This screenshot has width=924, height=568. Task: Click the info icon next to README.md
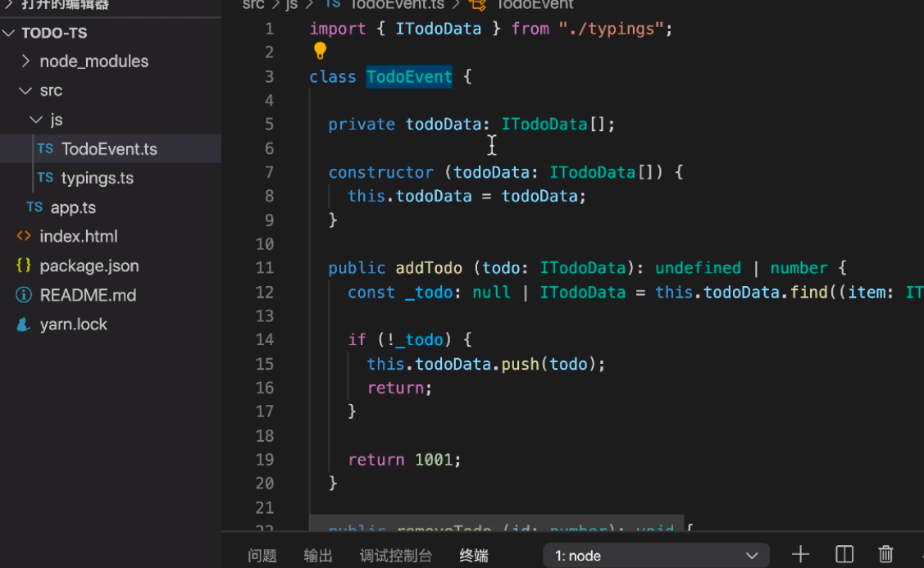click(25, 294)
